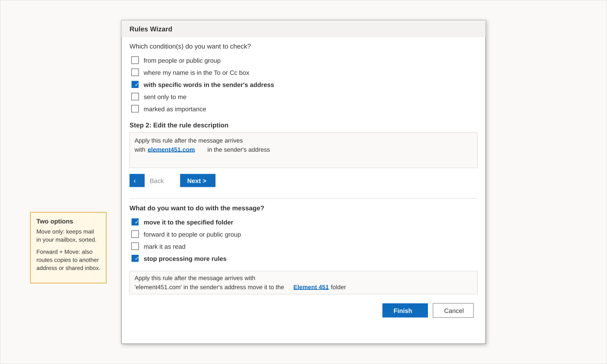607x364 pixels.
Task: Check 'forward it to people or public group'
Action: pos(135,234)
